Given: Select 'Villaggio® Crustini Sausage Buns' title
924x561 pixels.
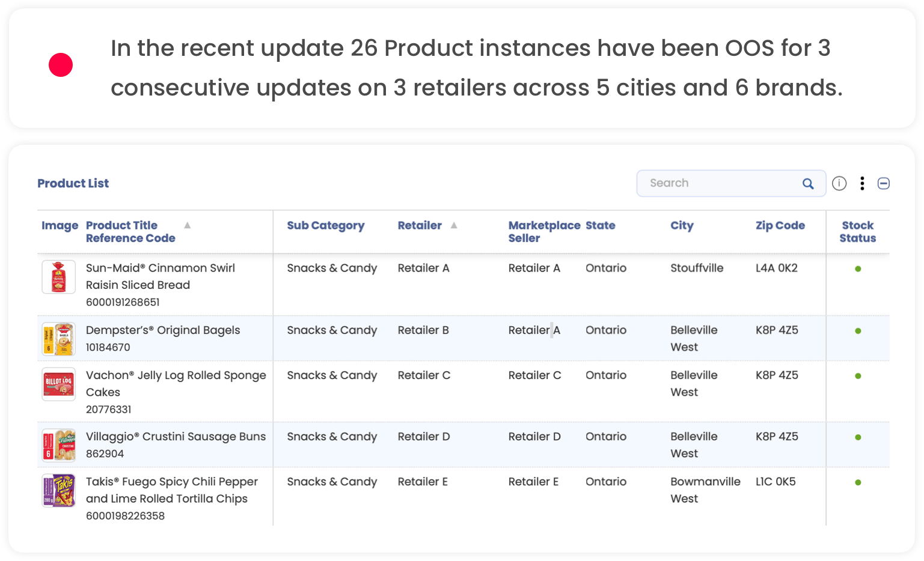Looking at the screenshot, I should (x=176, y=437).
